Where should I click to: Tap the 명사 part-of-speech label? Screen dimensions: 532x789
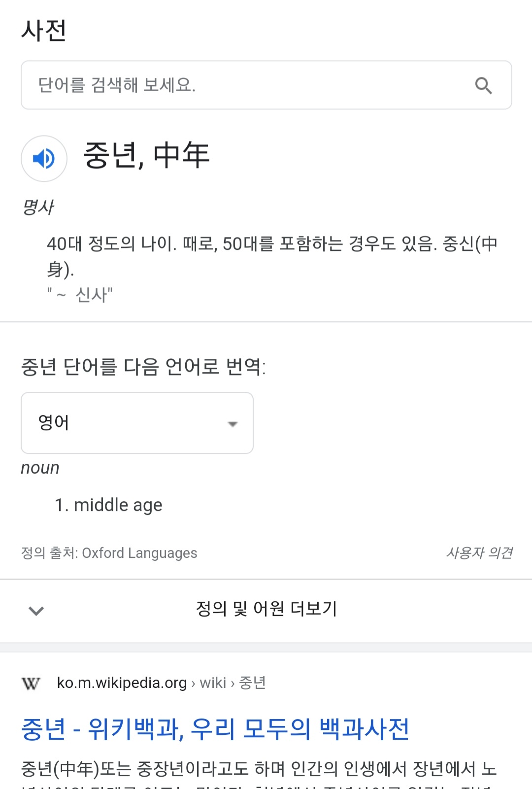(x=38, y=207)
